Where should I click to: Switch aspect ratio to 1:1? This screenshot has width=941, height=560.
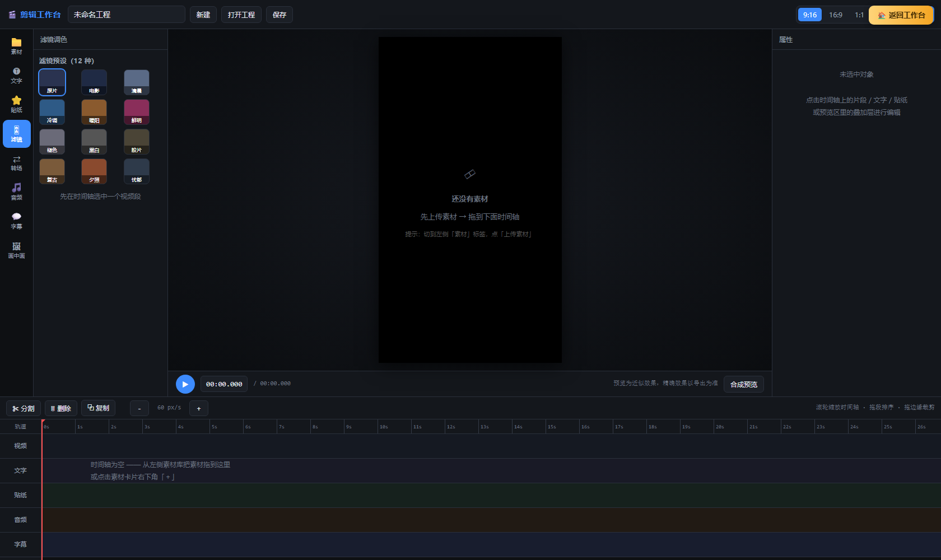click(859, 15)
